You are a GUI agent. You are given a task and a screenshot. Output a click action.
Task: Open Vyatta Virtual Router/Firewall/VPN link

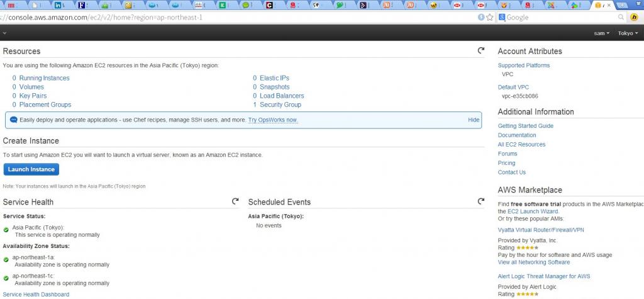point(541,230)
